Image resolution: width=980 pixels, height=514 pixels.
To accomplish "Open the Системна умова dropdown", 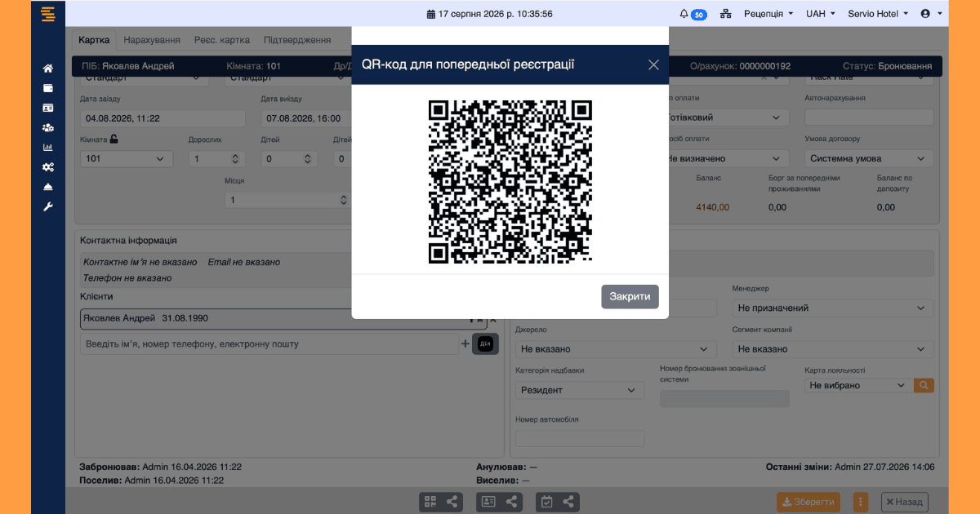I will coord(869,158).
